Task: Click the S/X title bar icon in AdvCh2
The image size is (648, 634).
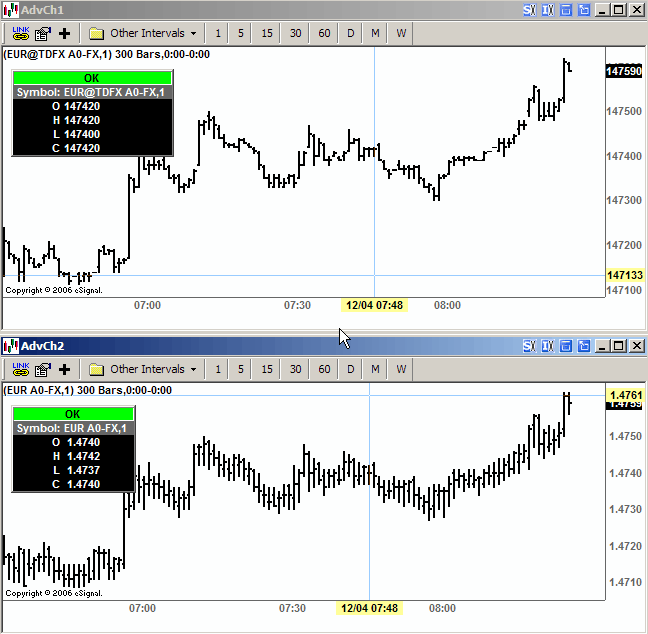Action: (x=529, y=346)
